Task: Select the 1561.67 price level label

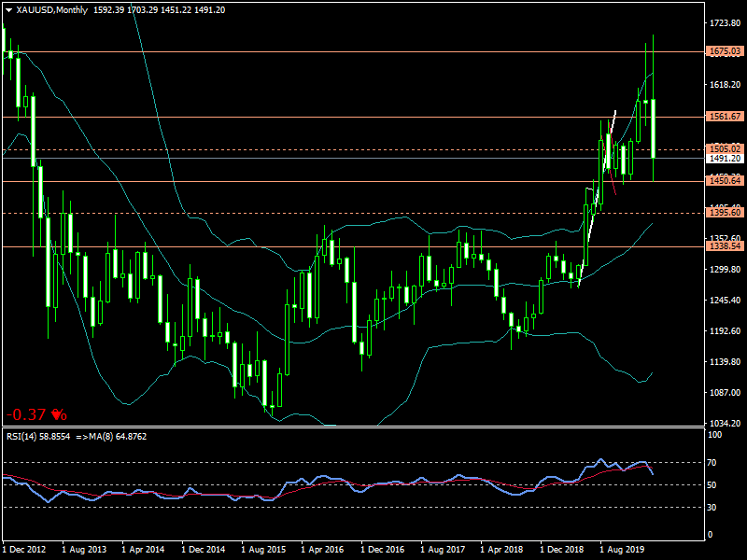Action: [725, 117]
